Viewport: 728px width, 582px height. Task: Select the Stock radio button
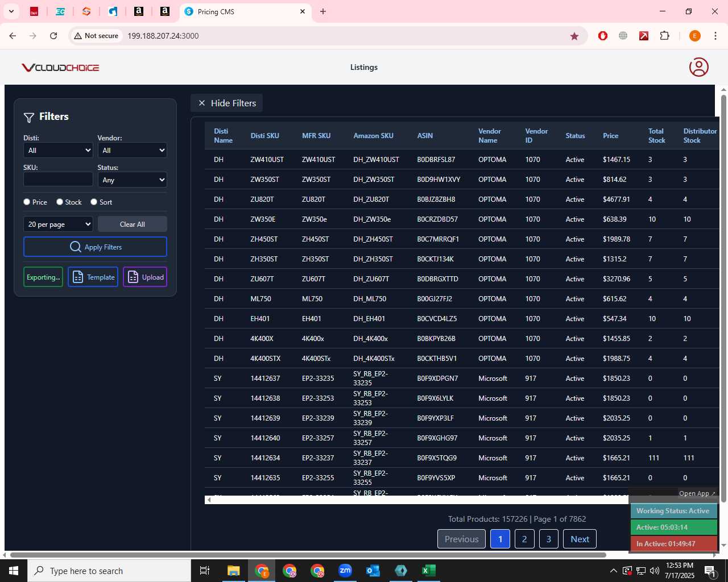click(60, 202)
